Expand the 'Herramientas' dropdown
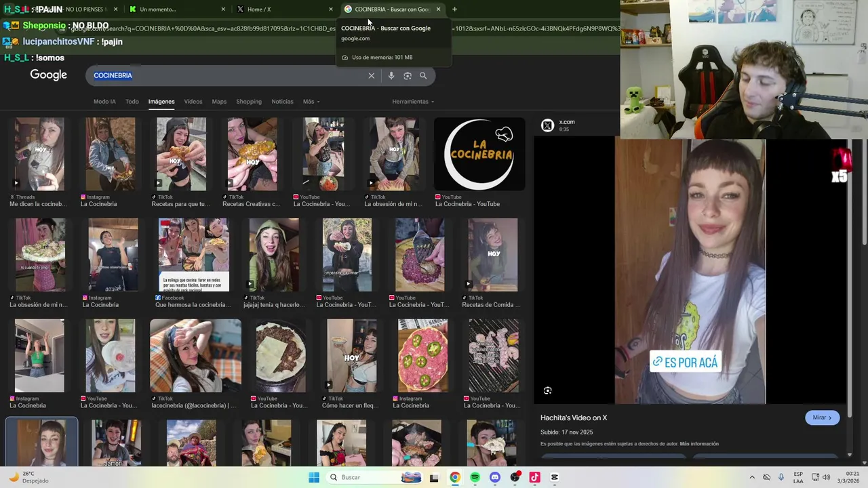This screenshot has height=488, width=868. 413,102
